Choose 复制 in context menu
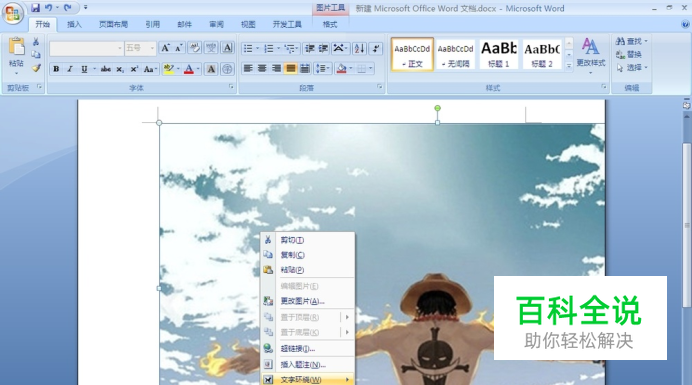 pyautogui.click(x=308, y=255)
